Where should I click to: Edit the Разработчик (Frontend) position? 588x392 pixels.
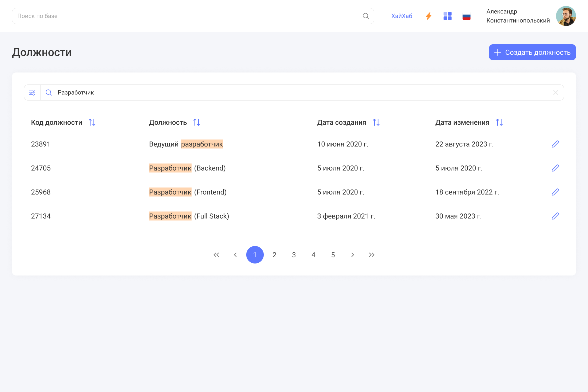(x=555, y=192)
